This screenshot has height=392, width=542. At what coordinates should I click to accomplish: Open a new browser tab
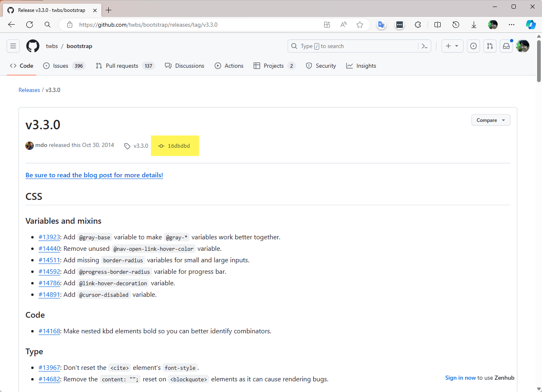pyautogui.click(x=109, y=10)
